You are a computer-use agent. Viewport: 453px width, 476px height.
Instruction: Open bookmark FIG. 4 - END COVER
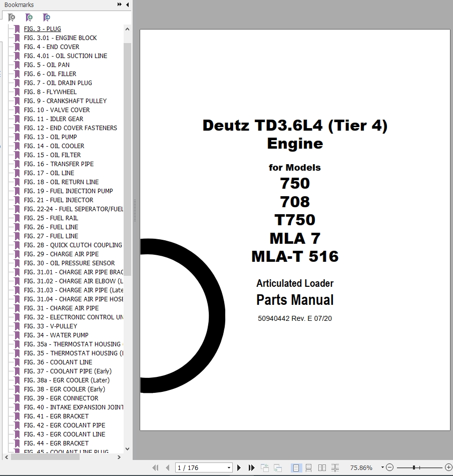[x=52, y=47]
